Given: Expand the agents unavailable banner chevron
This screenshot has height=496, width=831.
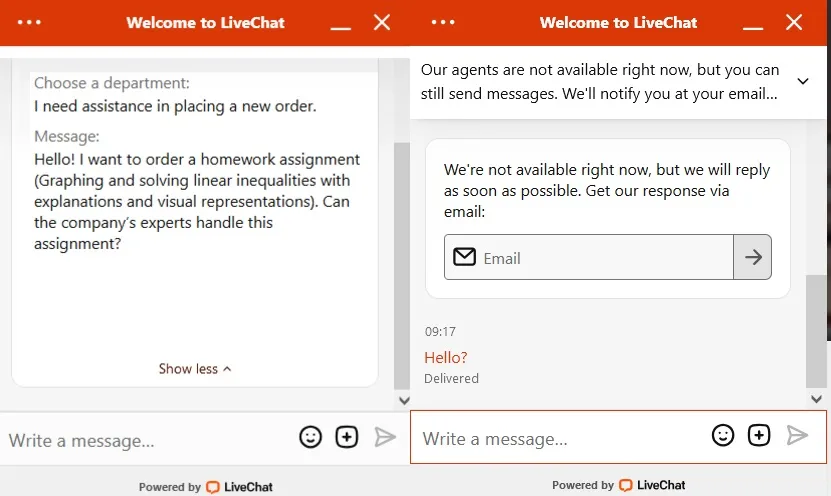Looking at the screenshot, I should pyautogui.click(x=803, y=81).
